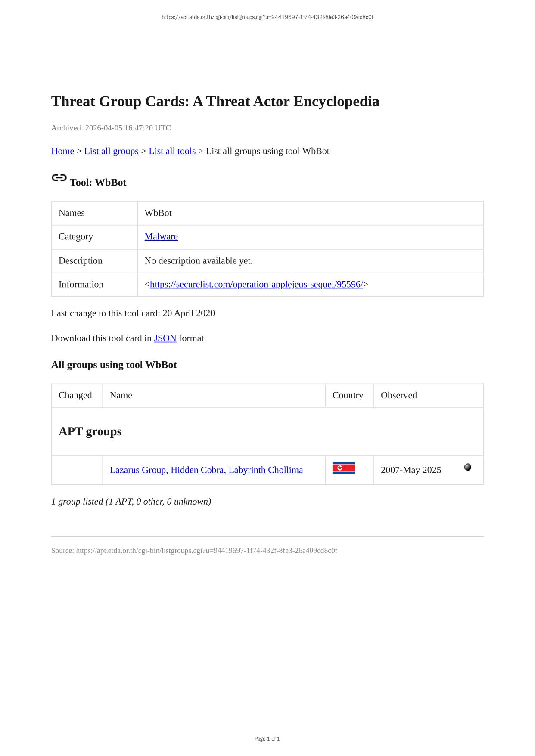Click the Changed column header
The width and height of the screenshot is (535, 756).
[x=75, y=396]
